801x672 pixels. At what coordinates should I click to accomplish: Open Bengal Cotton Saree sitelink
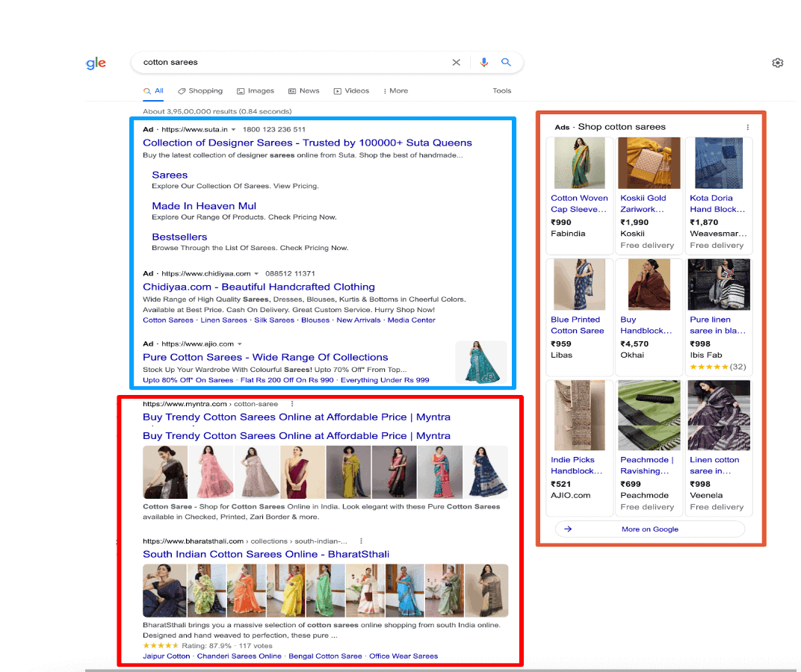point(325,656)
